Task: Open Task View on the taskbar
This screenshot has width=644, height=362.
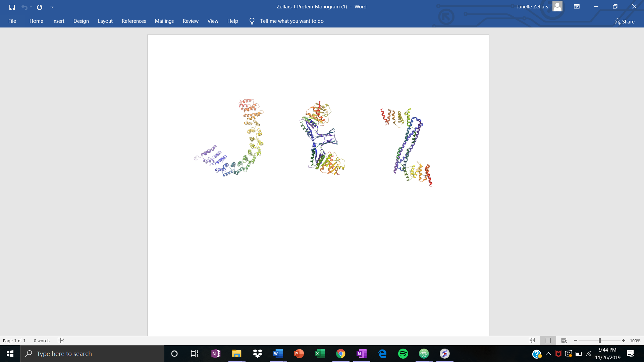Action: click(x=195, y=354)
